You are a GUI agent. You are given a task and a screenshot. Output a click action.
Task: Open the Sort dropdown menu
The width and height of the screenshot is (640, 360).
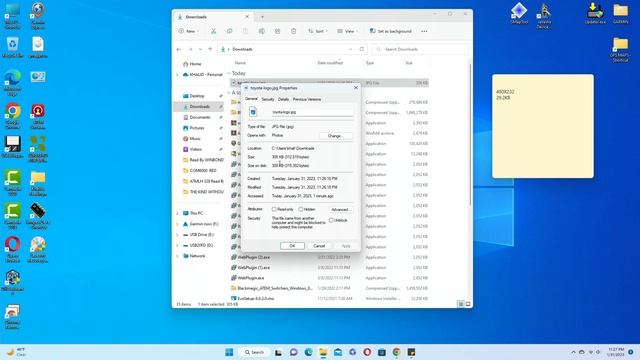[318, 31]
